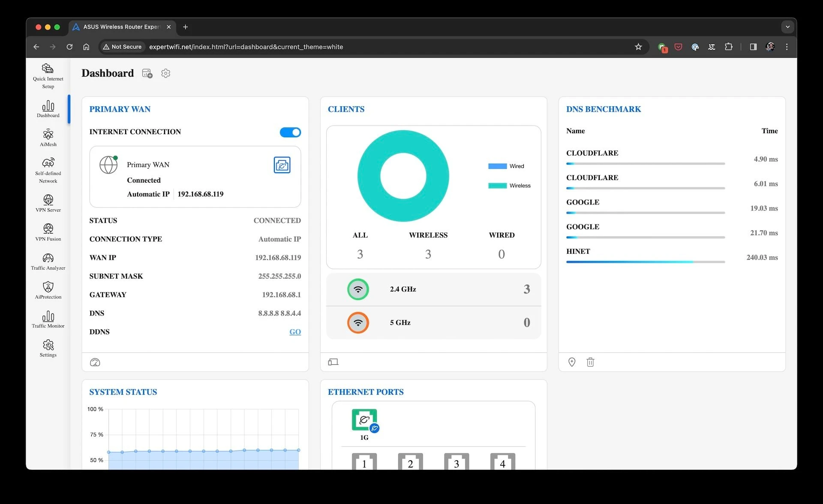Viewport: 823px width, 504px height.
Task: Open AiProtection in sidebar
Action: (48, 291)
